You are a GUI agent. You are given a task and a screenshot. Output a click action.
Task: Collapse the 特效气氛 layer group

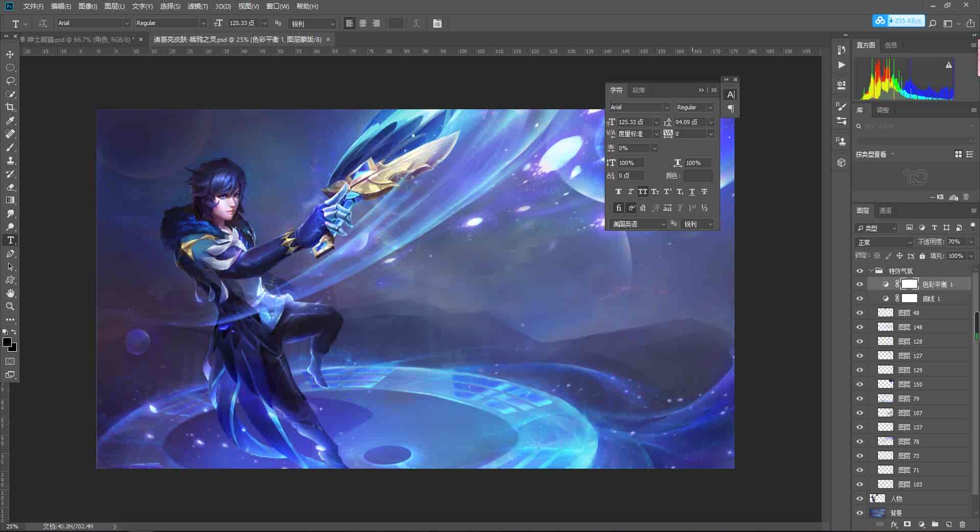(x=871, y=271)
